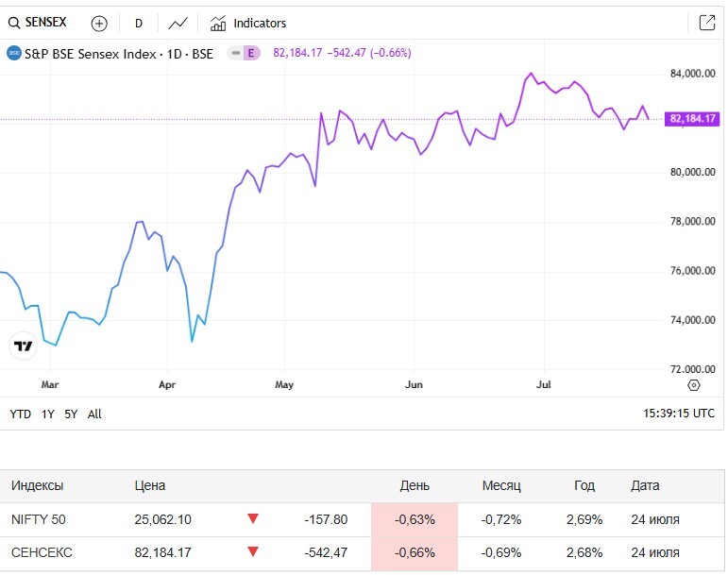Switch range to YTD

[x=21, y=414]
